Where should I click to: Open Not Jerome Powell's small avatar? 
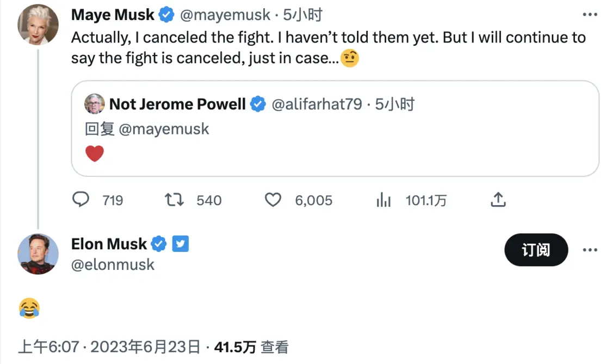coord(95,104)
